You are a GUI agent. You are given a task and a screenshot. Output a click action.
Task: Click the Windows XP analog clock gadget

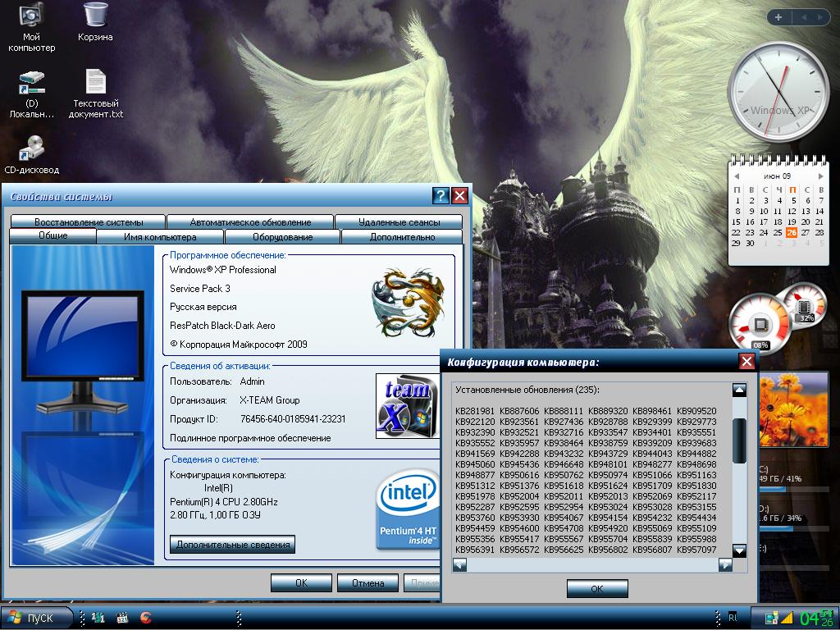(x=779, y=92)
